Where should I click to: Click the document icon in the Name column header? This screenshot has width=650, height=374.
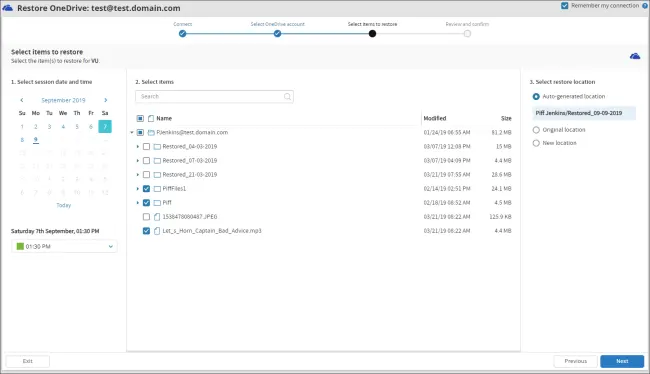coord(151,119)
